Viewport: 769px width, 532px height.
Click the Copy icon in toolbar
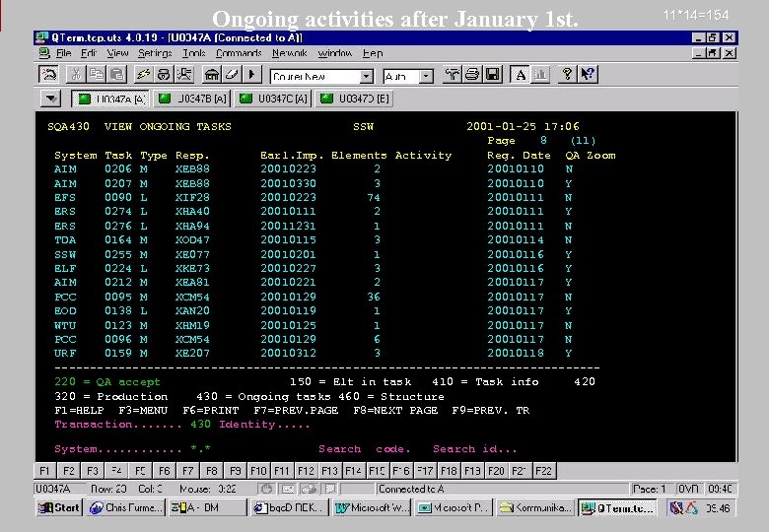pyautogui.click(x=97, y=75)
